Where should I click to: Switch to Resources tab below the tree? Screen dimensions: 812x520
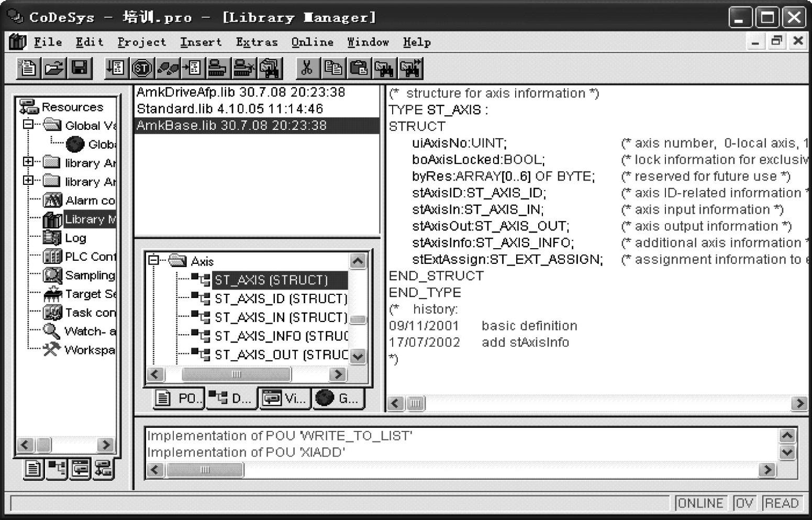103,469
